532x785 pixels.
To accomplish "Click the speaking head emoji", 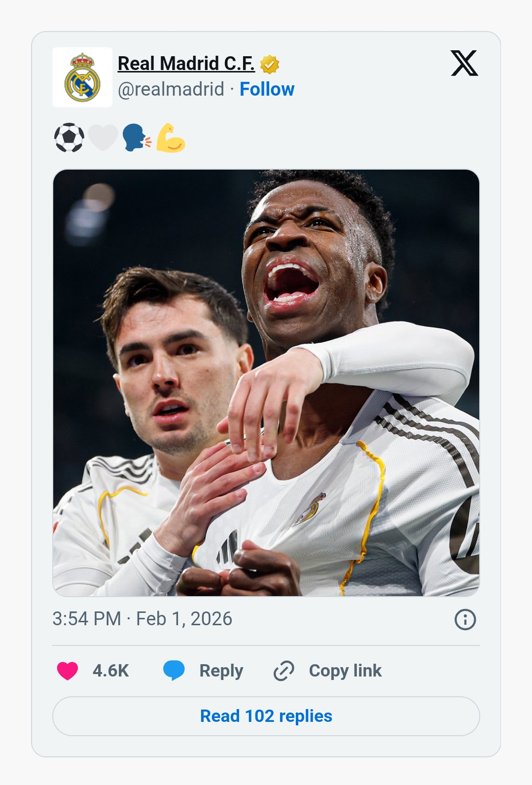I will pos(137,138).
